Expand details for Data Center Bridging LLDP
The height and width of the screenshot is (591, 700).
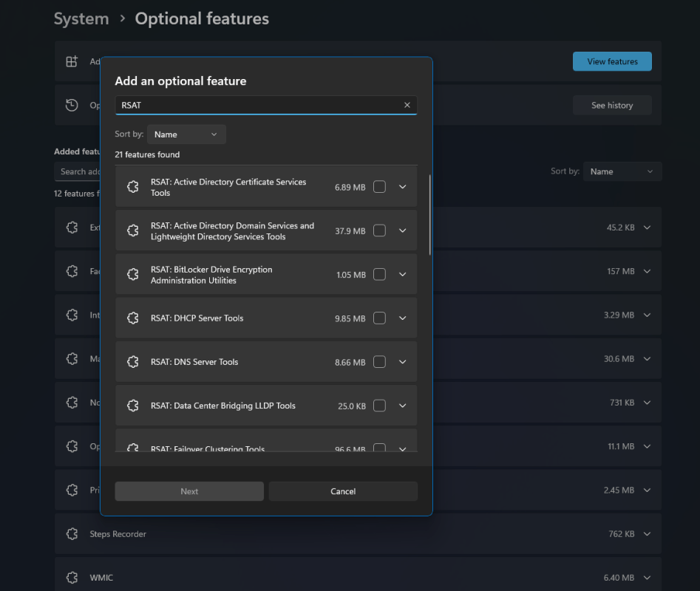pos(403,406)
